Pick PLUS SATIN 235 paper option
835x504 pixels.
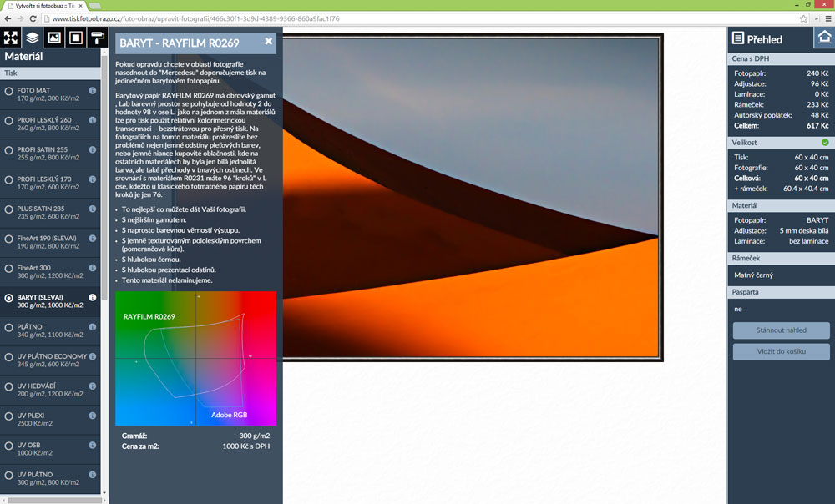(8, 211)
